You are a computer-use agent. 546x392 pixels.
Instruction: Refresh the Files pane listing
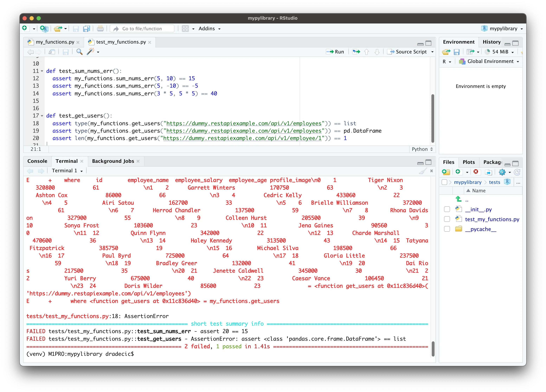click(x=517, y=172)
